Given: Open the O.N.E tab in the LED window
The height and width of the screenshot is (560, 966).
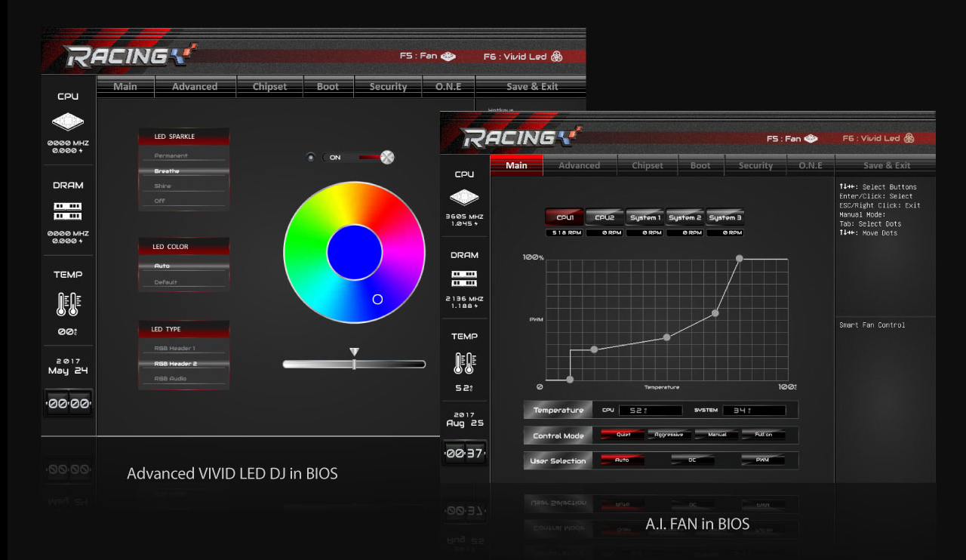Looking at the screenshot, I should pos(448,87).
